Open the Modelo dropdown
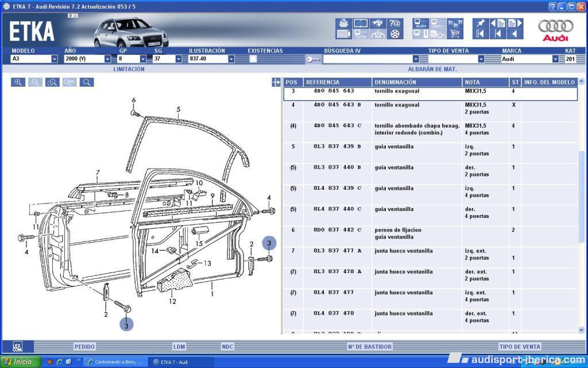 [x=55, y=59]
